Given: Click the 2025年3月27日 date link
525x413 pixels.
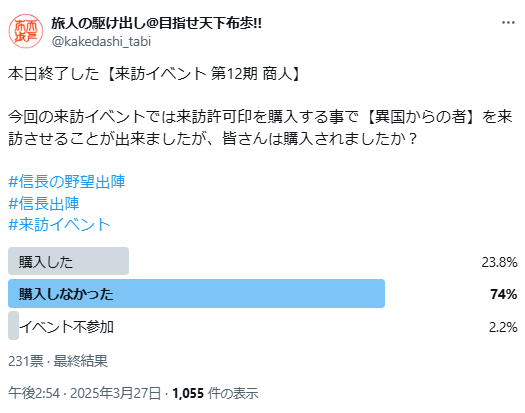Looking at the screenshot, I should coord(116,393).
